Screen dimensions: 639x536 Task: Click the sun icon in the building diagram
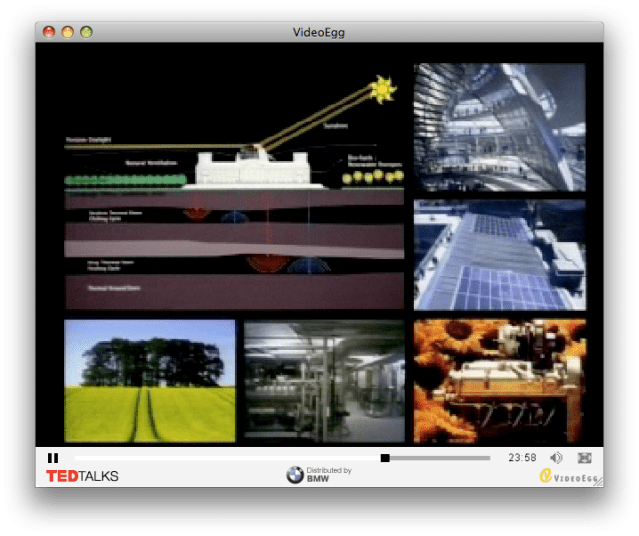coord(380,90)
